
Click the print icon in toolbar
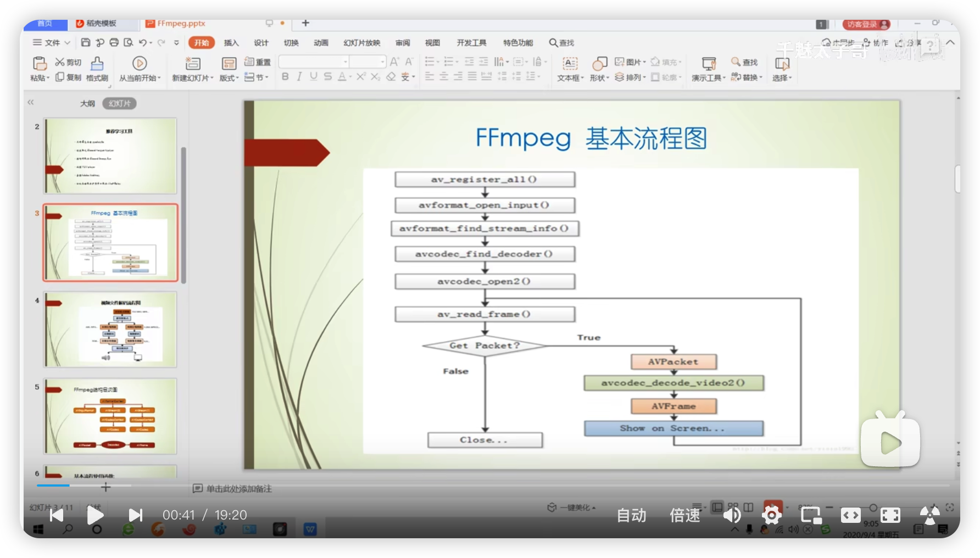pyautogui.click(x=114, y=42)
